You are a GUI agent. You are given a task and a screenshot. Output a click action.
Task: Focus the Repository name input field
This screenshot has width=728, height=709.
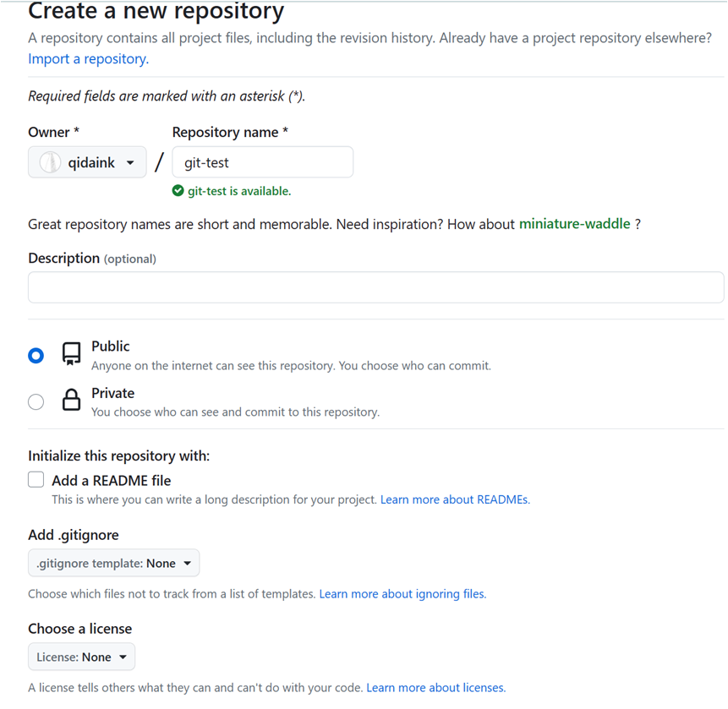[262, 162]
